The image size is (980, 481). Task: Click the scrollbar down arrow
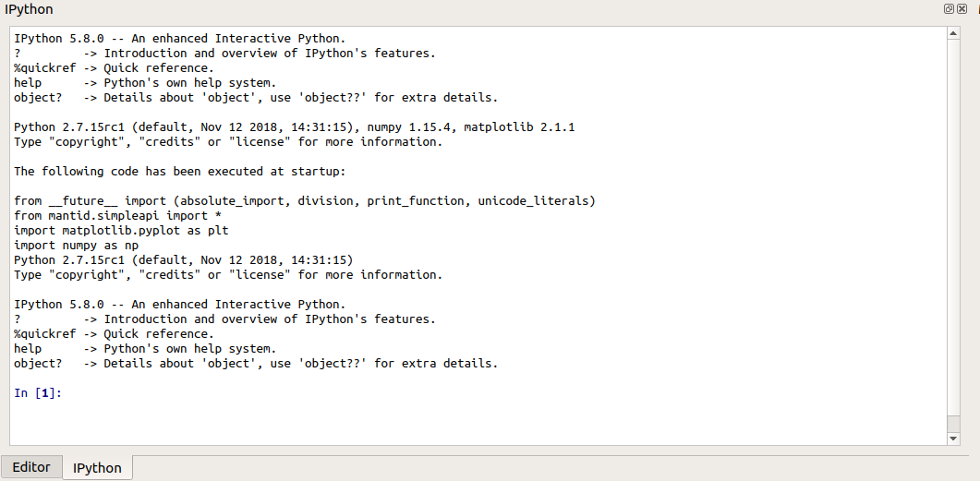click(954, 439)
